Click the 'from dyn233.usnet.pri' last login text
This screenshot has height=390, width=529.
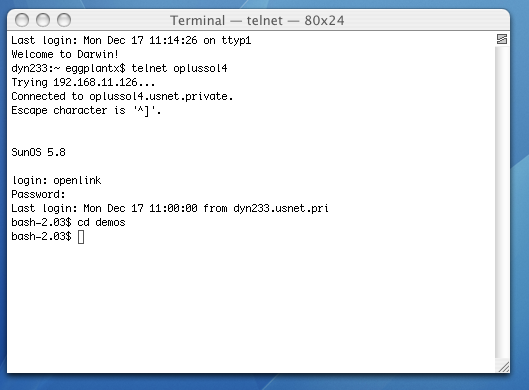point(266,208)
